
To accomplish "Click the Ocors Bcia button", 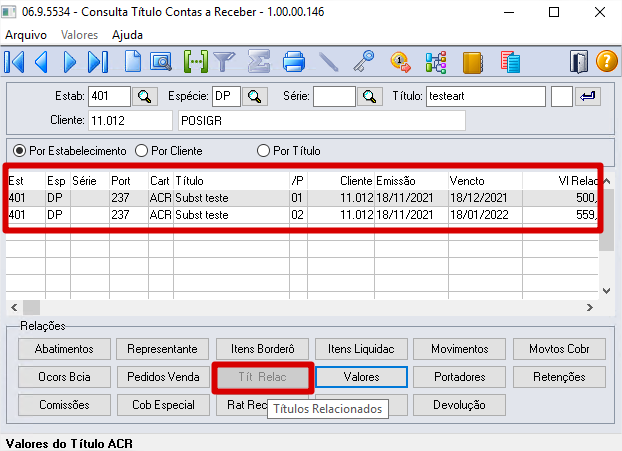I will (x=64, y=377).
